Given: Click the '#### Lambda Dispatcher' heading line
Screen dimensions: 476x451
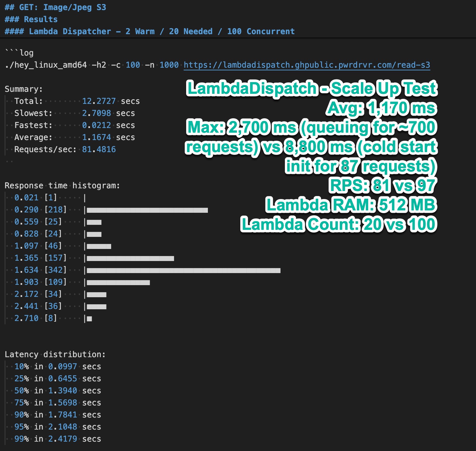Looking at the screenshot, I should click(x=150, y=31).
